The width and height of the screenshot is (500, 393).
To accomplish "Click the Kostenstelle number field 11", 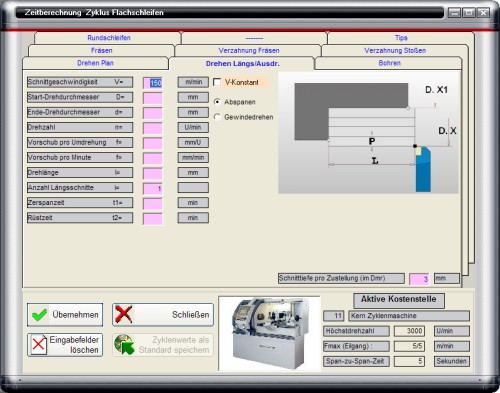I will pyautogui.click(x=334, y=316).
